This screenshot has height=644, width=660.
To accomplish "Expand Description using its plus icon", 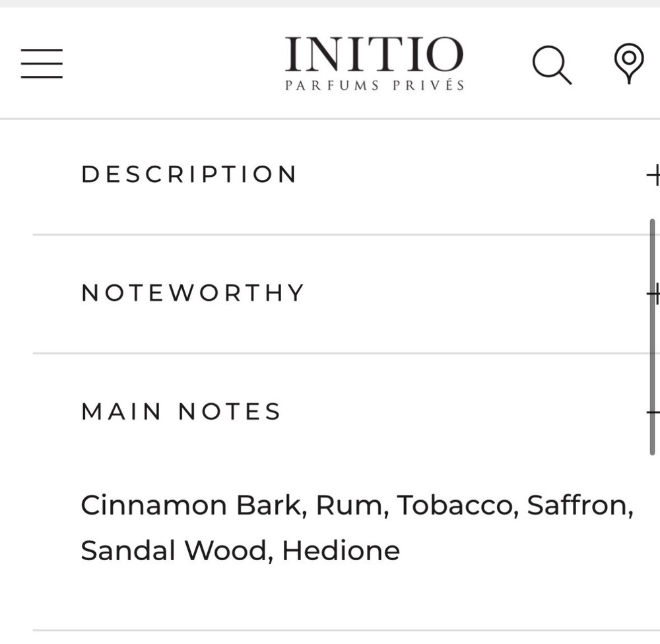I will point(653,175).
